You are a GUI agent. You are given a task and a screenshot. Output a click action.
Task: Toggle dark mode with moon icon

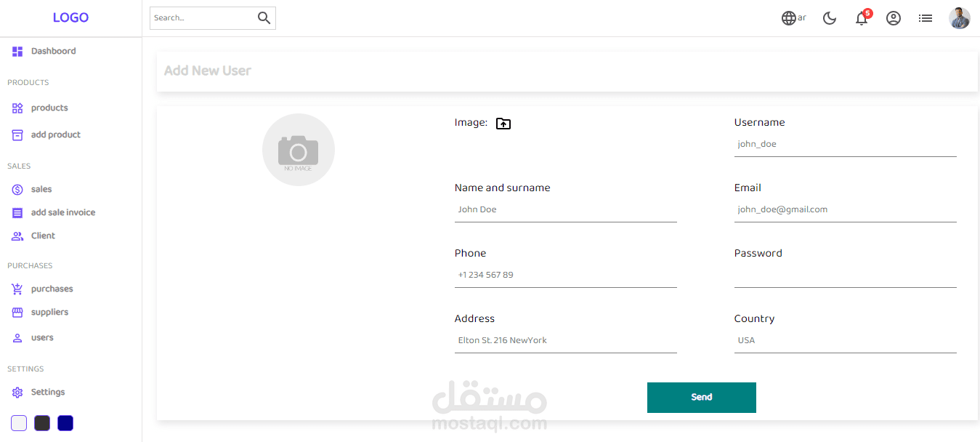[830, 18]
